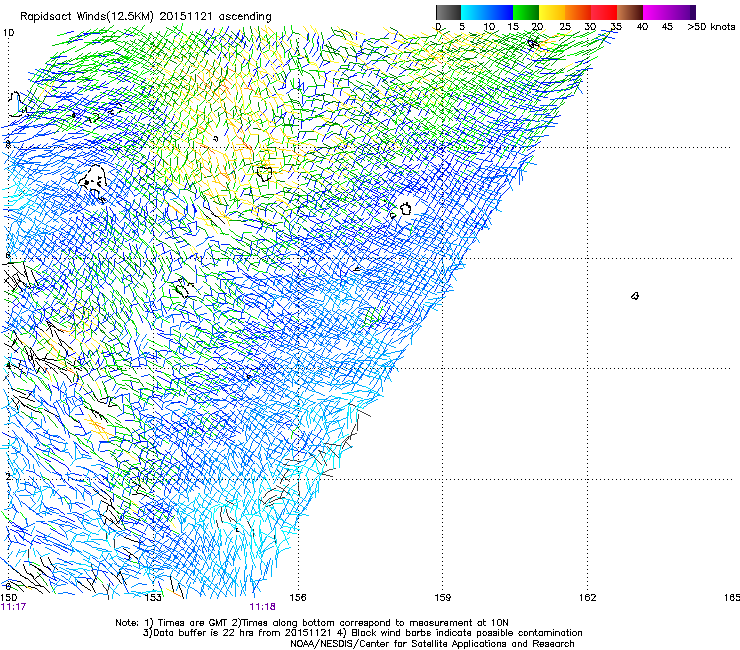Click the gray 0-5 knots legend swatch

point(448,12)
